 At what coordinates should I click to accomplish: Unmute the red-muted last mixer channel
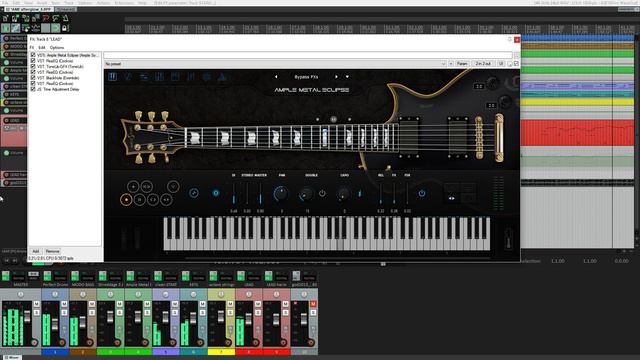(x=313, y=304)
